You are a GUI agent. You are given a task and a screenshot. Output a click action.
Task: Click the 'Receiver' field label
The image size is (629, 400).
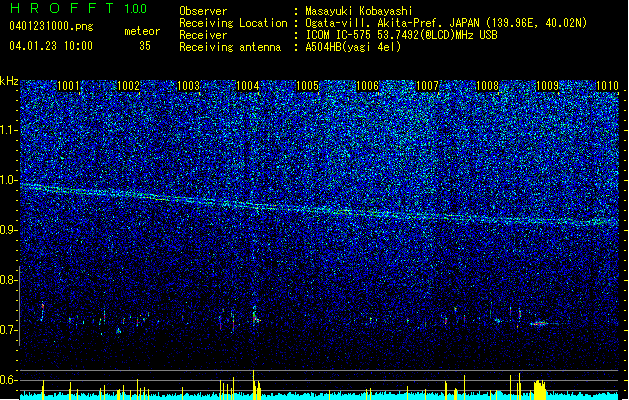[x=203, y=35]
